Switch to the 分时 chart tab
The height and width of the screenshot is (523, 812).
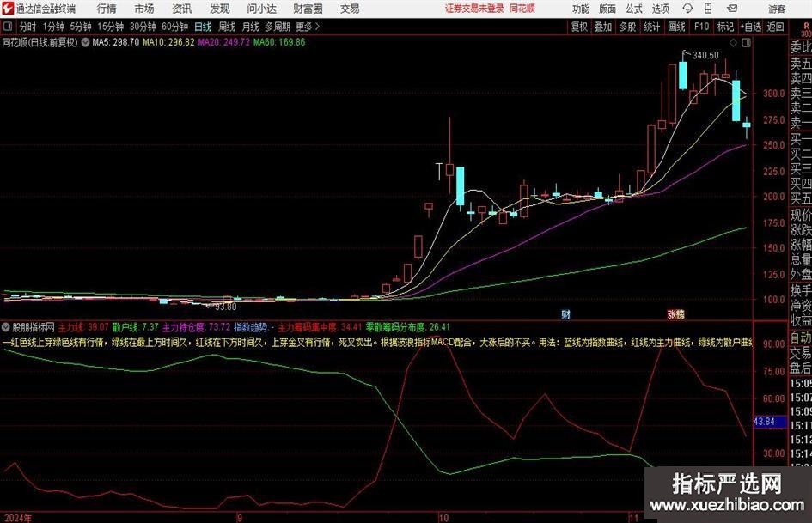pos(28,27)
